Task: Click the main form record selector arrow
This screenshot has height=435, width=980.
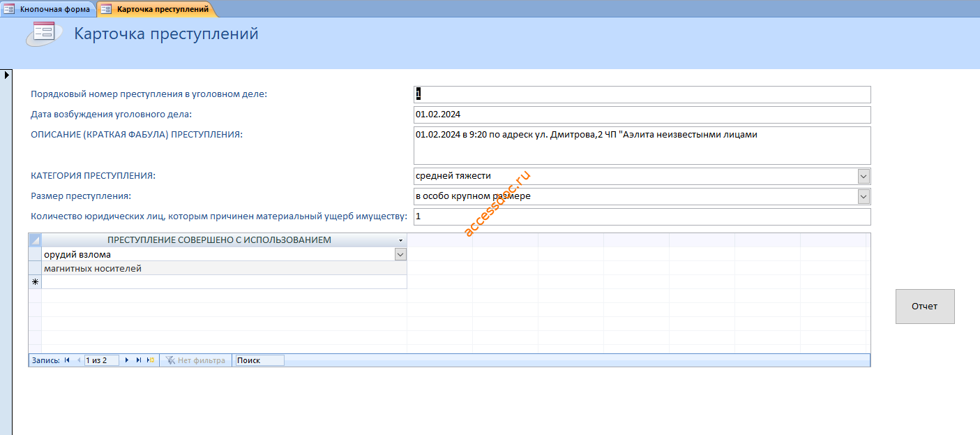Action: (x=6, y=74)
